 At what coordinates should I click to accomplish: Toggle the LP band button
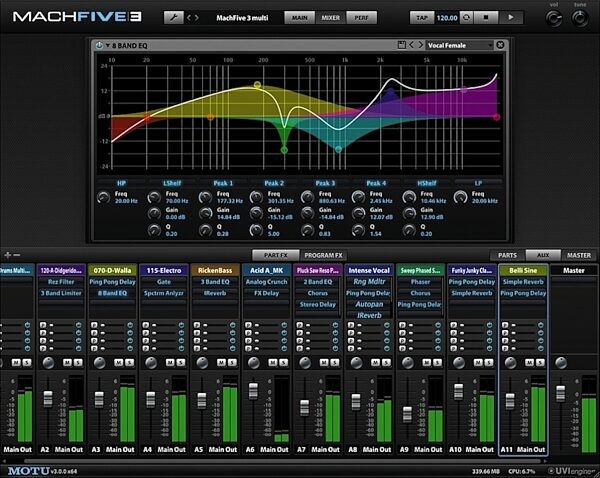pyautogui.click(x=478, y=183)
